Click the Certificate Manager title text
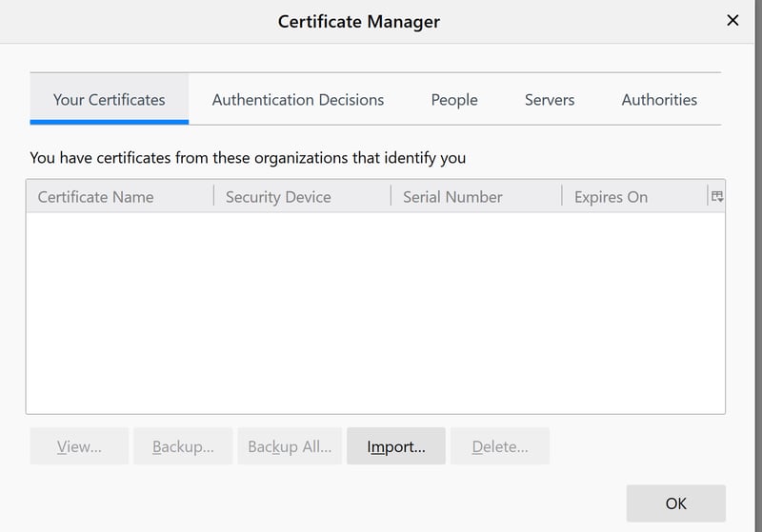This screenshot has height=532, width=762. click(359, 21)
